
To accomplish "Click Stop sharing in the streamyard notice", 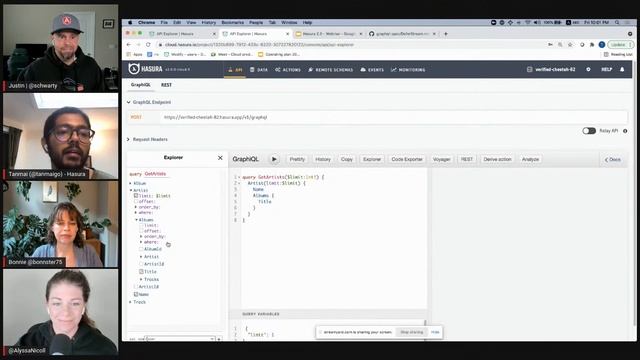I will (411, 332).
